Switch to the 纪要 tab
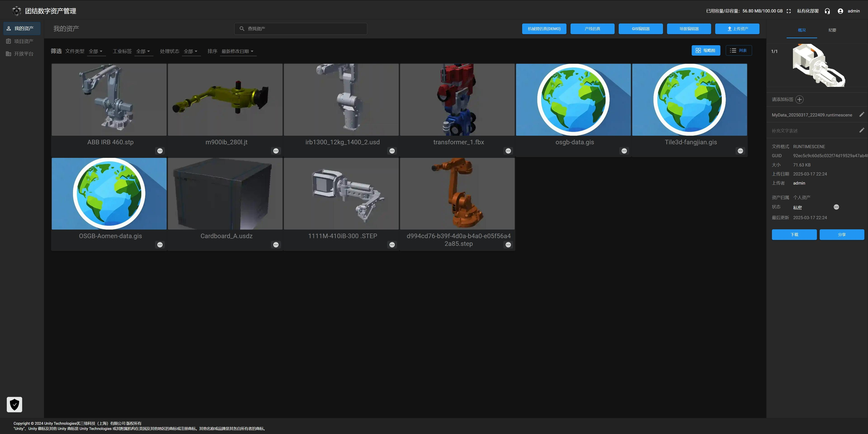Screen dimensions: 868x434 click(x=832, y=30)
